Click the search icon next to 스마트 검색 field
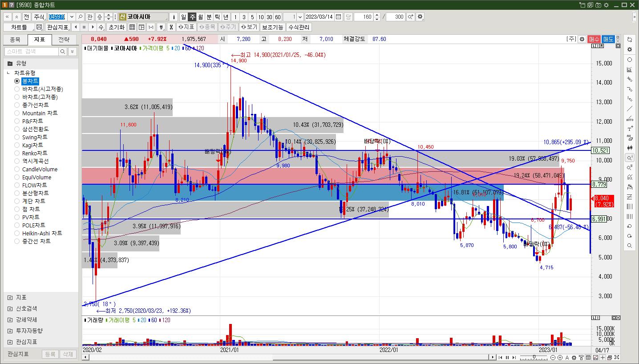Viewport: 639px width, 364px height. pyautogui.click(x=63, y=52)
